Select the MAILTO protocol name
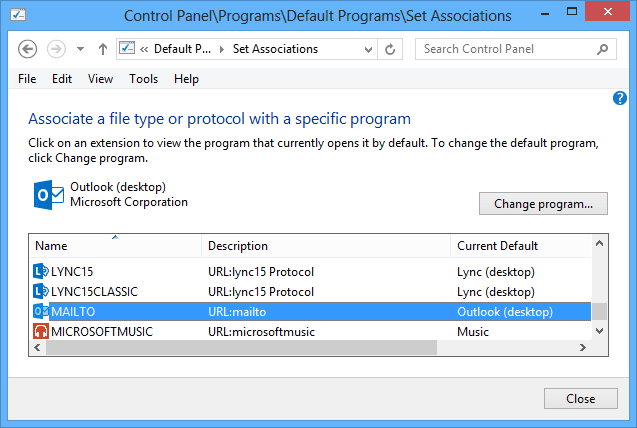The height and width of the screenshot is (428, 637). (73, 311)
